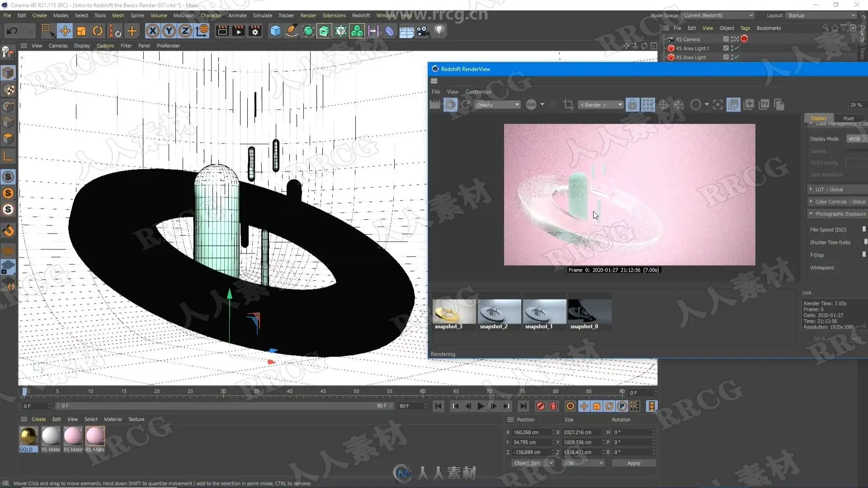Toggle Y-axis lock button
This screenshot has height=488, width=868.
pyautogui.click(x=169, y=31)
